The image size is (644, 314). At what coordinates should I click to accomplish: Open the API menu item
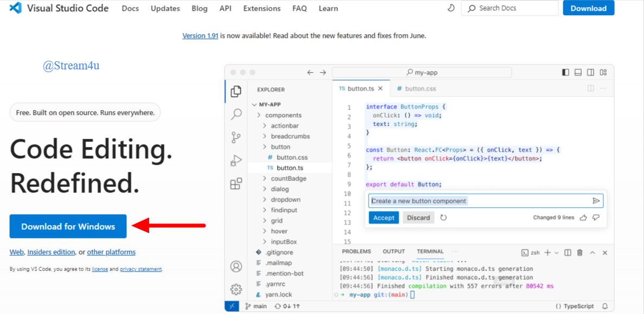[226, 8]
